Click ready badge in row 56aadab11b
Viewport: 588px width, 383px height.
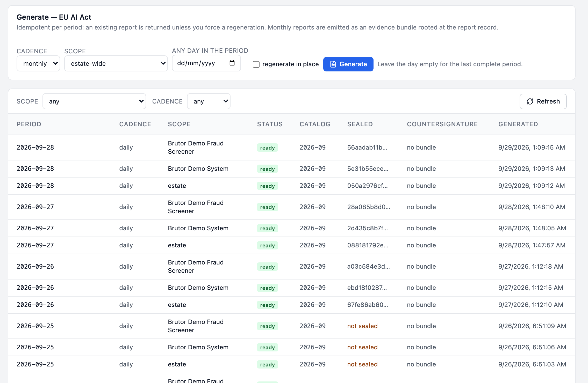(x=267, y=148)
